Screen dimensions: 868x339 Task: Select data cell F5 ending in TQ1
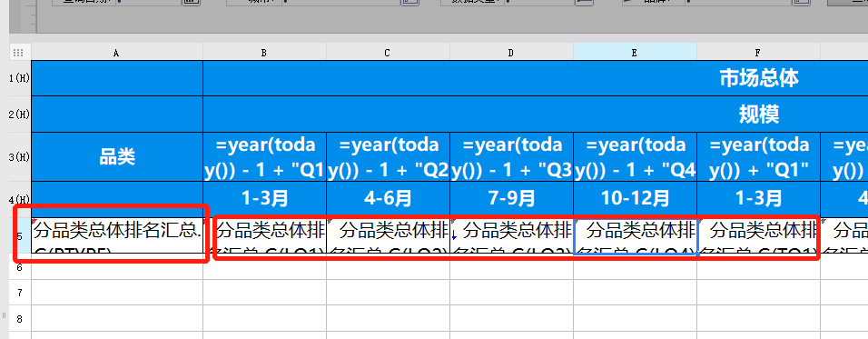coord(758,236)
